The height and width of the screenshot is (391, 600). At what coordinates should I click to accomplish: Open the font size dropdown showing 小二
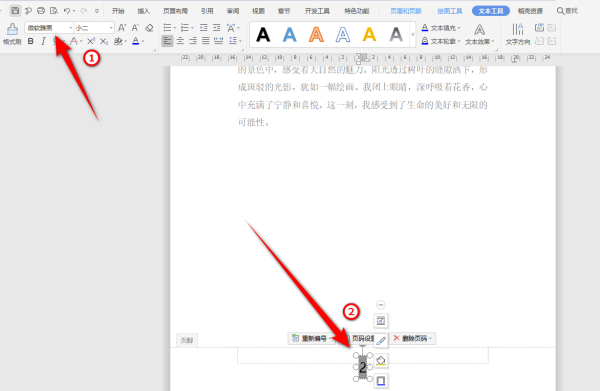coord(111,28)
